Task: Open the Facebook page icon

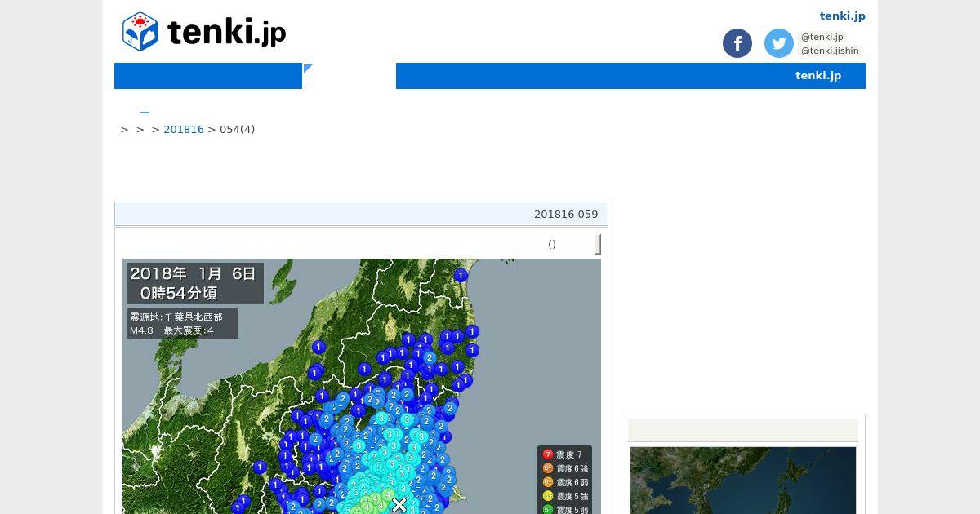Action: pos(737,43)
